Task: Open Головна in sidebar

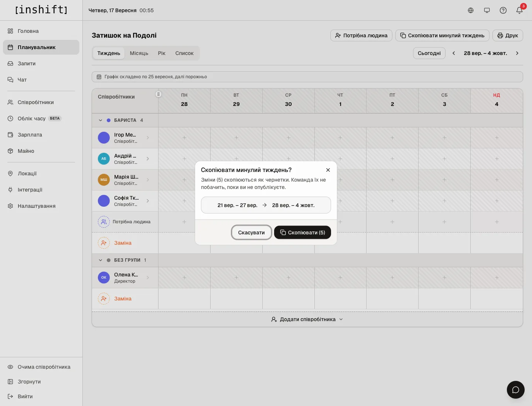Action: click(41, 31)
